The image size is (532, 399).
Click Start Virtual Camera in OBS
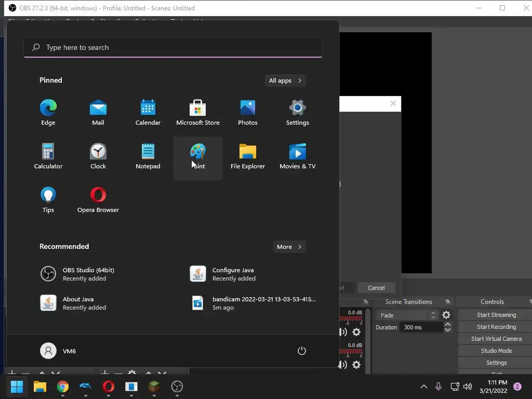point(496,339)
